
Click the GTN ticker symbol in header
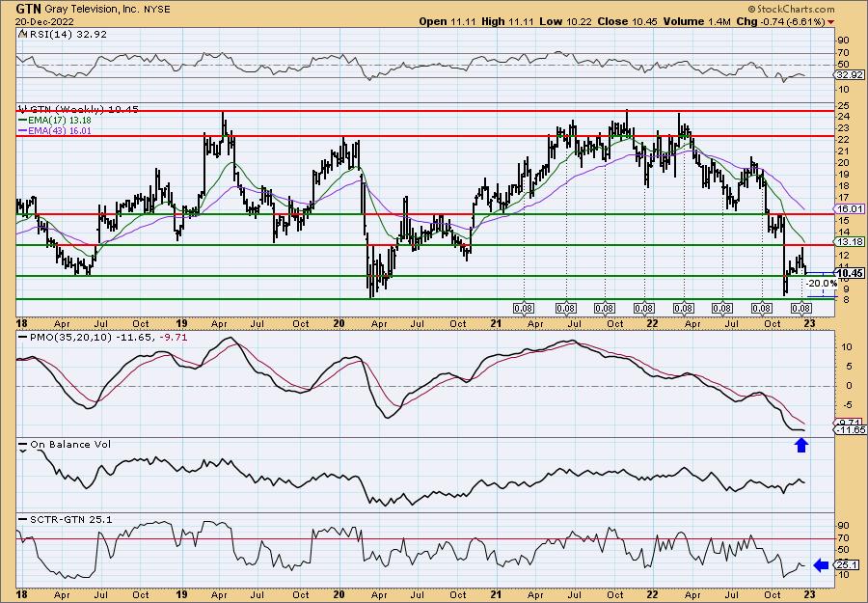pyautogui.click(x=26, y=9)
